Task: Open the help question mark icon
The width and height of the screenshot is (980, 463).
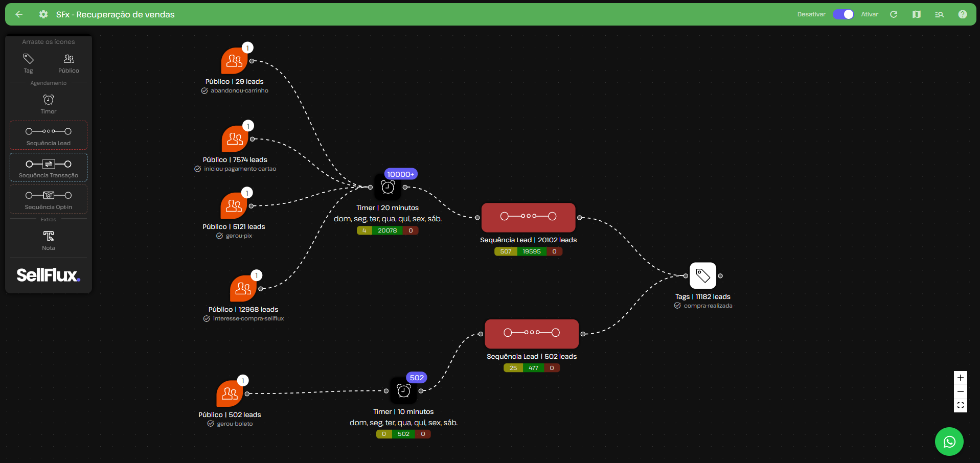Action: pyautogui.click(x=963, y=14)
